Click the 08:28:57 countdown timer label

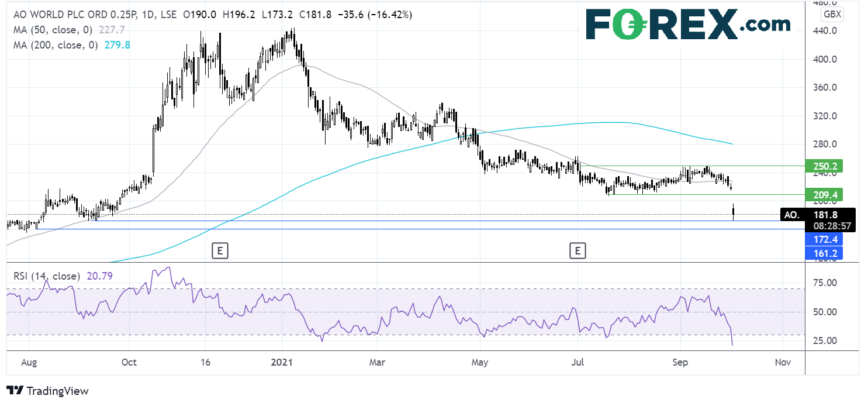(x=831, y=225)
